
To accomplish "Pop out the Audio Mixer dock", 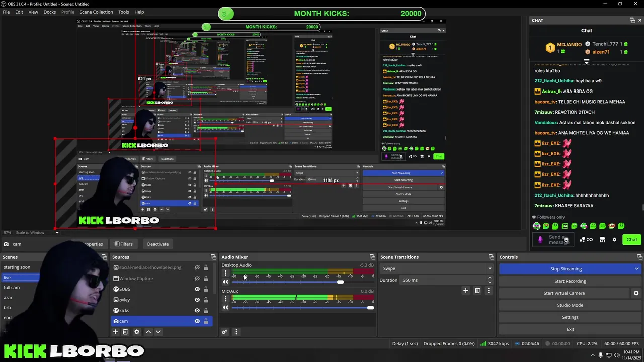I will pyautogui.click(x=372, y=257).
